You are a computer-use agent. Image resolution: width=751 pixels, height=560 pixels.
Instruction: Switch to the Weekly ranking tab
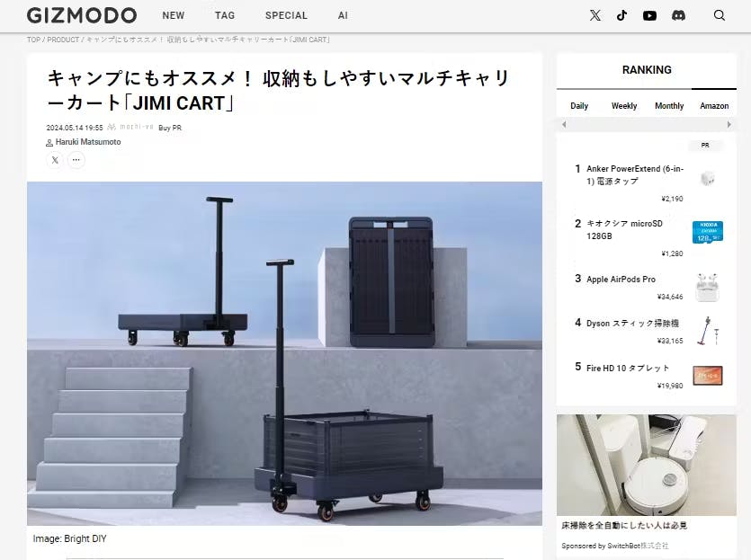point(624,106)
